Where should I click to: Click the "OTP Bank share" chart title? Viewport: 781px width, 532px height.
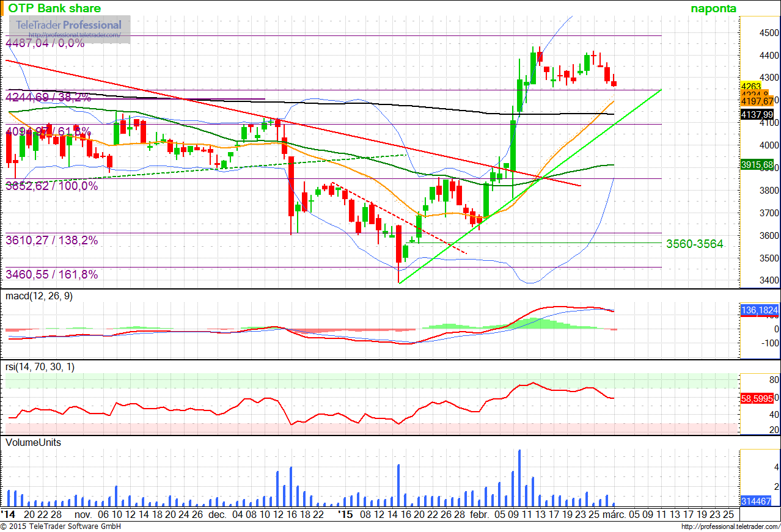pyautogui.click(x=54, y=9)
